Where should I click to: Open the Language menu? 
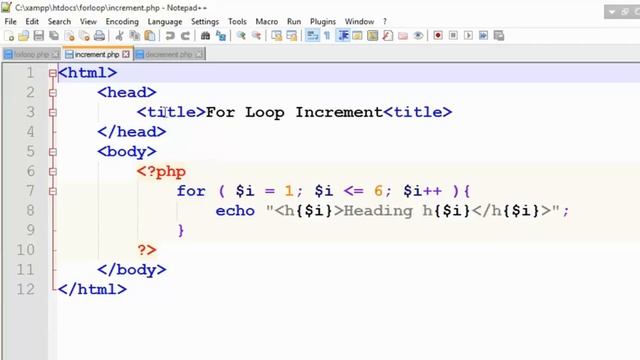pyautogui.click(x=165, y=22)
